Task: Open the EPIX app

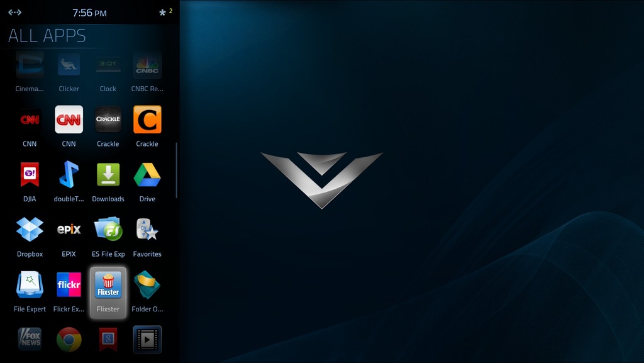Action: [69, 229]
